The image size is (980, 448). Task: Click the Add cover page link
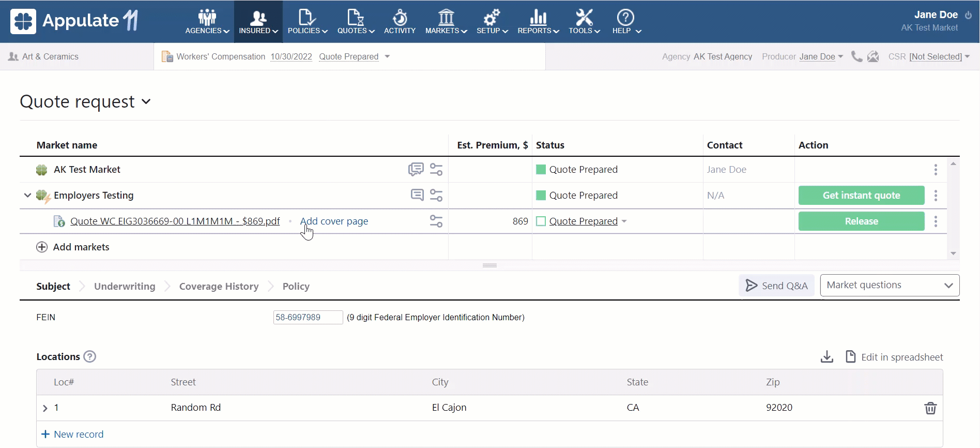(334, 221)
